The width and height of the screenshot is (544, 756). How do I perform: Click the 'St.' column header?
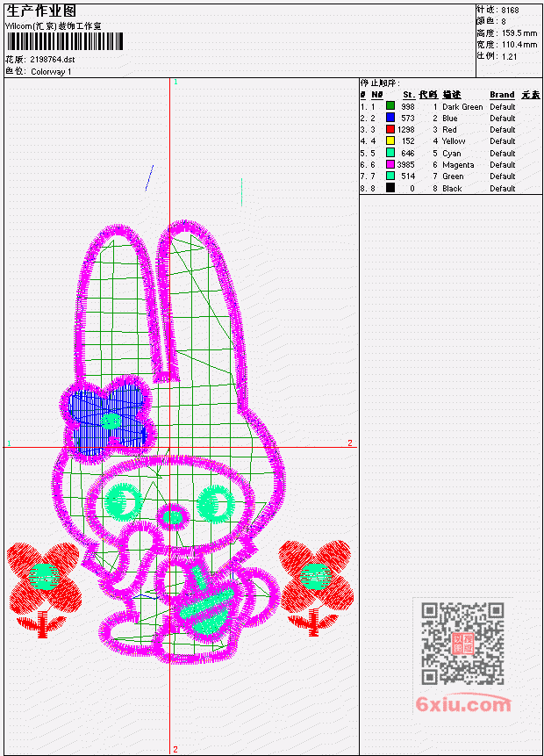pos(409,95)
